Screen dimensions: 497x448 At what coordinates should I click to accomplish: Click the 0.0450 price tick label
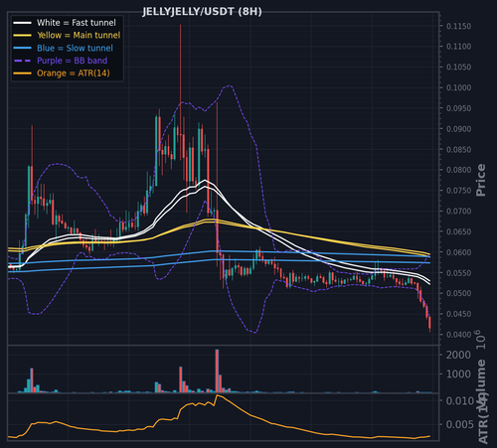click(458, 314)
